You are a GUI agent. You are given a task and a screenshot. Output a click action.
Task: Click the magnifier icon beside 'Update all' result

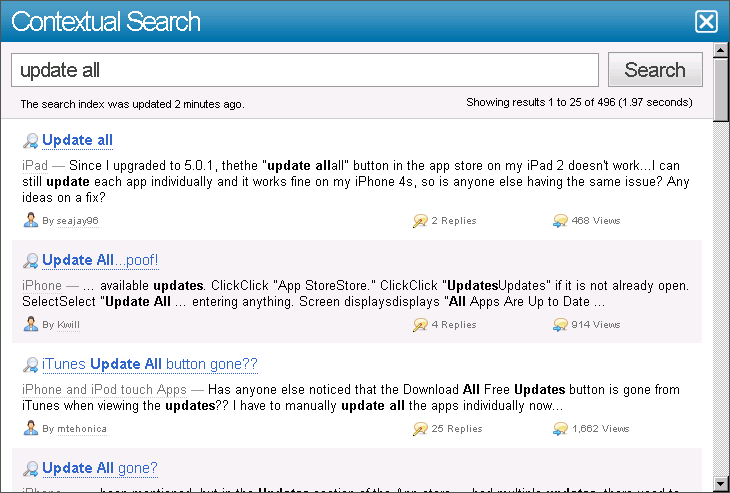[x=31, y=141]
